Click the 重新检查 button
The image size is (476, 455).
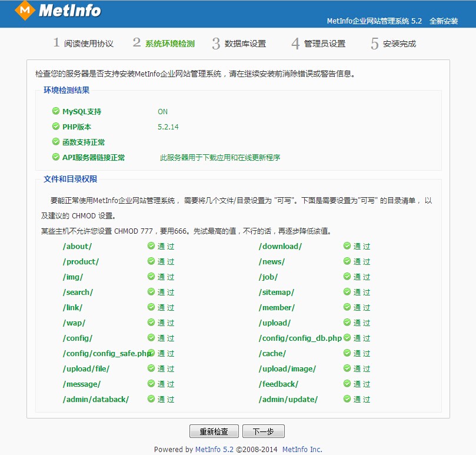(x=214, y=431)
